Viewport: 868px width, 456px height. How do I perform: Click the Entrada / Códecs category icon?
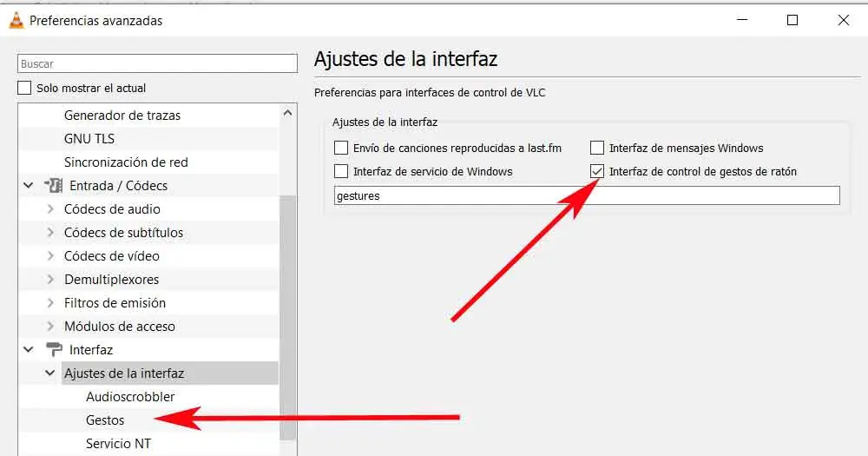(x=53, y=186)
